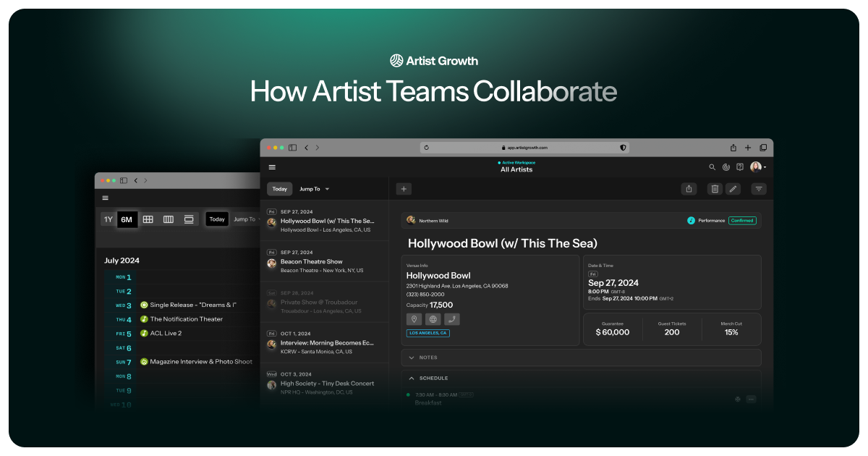Click the Capacity 17,500 value
This screenshot has width=868, height=456.
(430, 305)
